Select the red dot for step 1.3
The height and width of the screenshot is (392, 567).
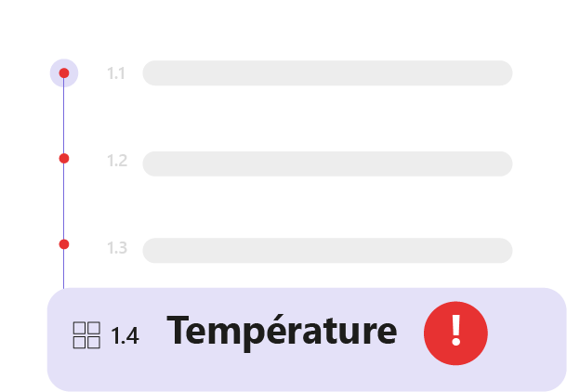point(63,244)
